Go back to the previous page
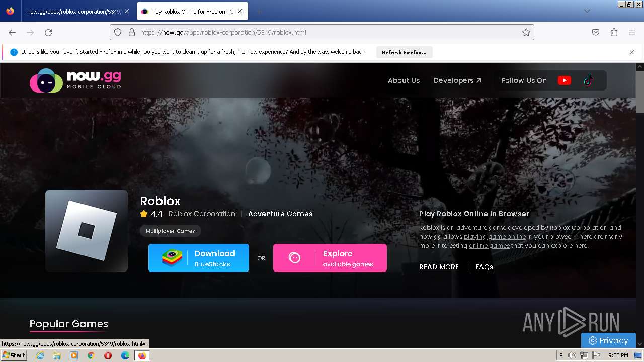Screen dimensions: 644x362 pyautogui.click(x=12, y=32)
